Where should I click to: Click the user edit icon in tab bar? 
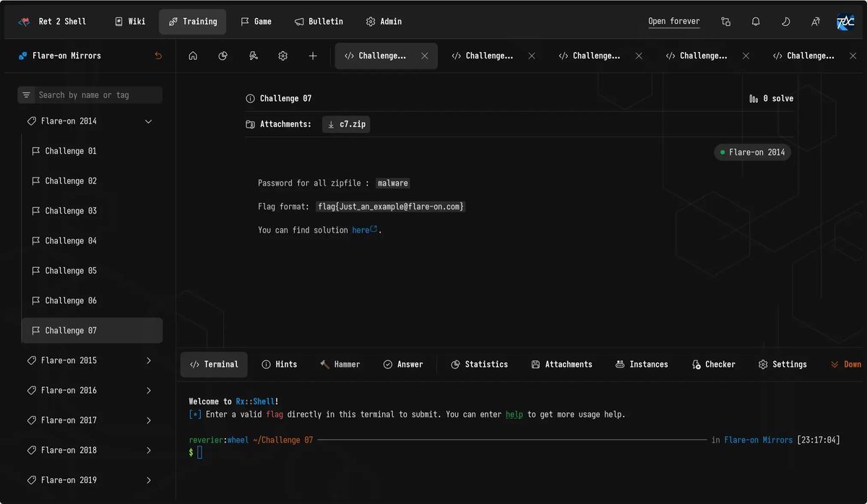tap(253, 56)
